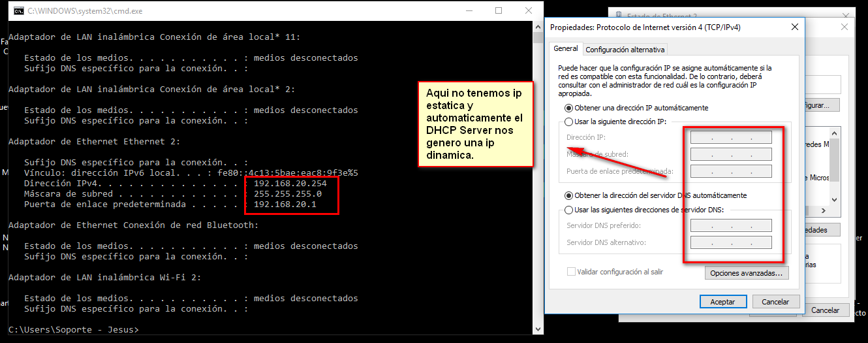Close the TCP/IPv4 properties dialog
This screenshot has height=343, width=868.
tap(794, 27)
